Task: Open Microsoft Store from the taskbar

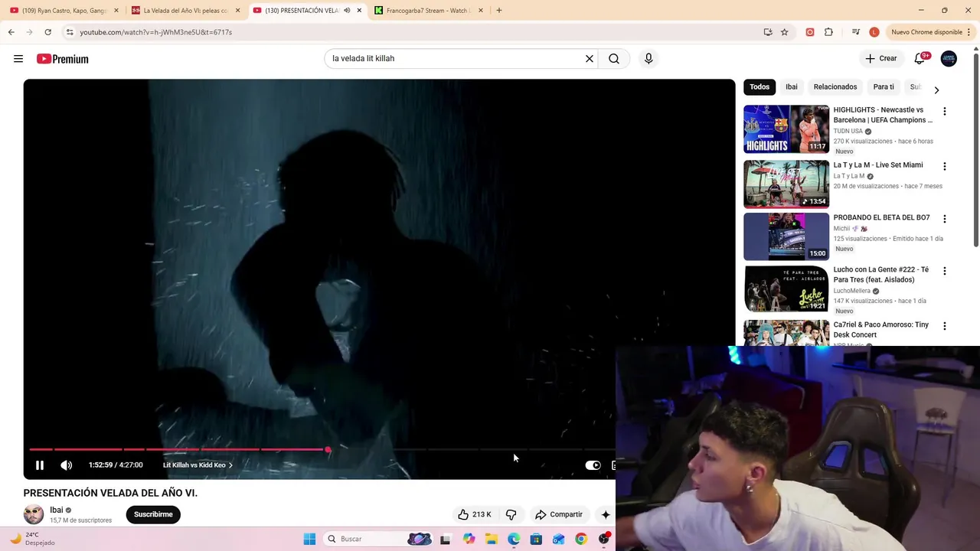Action: [536, 539]
